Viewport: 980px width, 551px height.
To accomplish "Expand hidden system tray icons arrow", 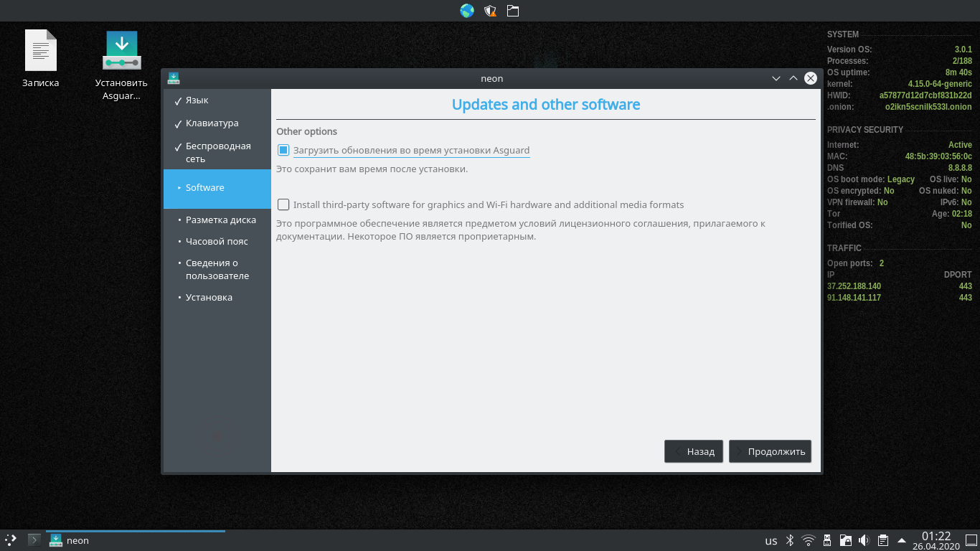I will tap(901, 541).
